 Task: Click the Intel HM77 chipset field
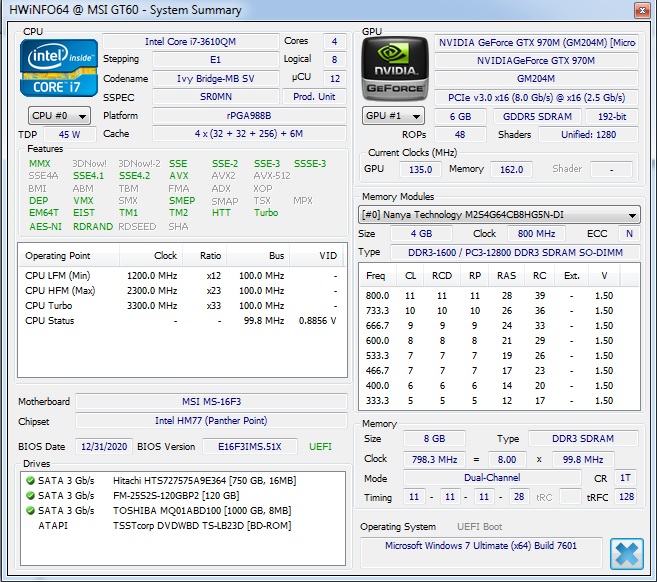[212, 421]
